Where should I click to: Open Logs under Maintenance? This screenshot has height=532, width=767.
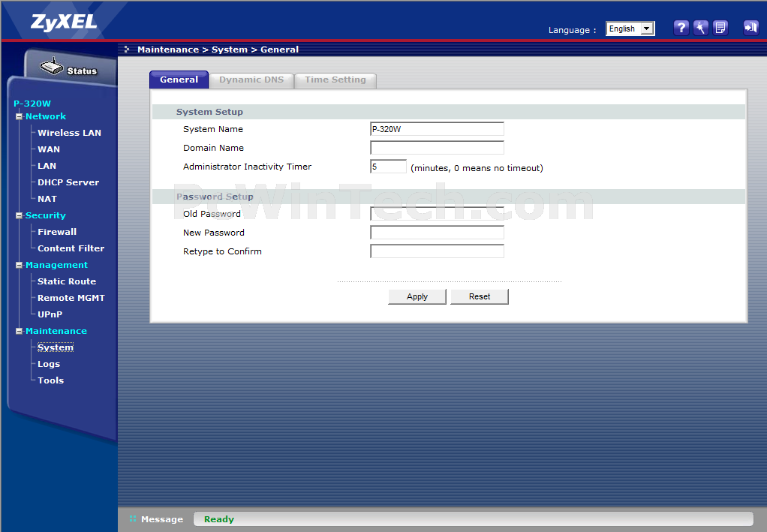(49, 364)
